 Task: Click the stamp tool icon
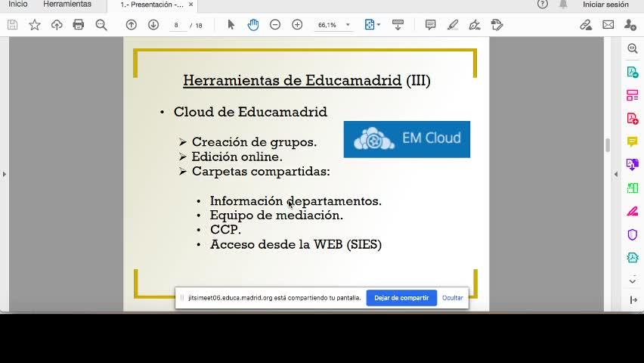[497, 25]
